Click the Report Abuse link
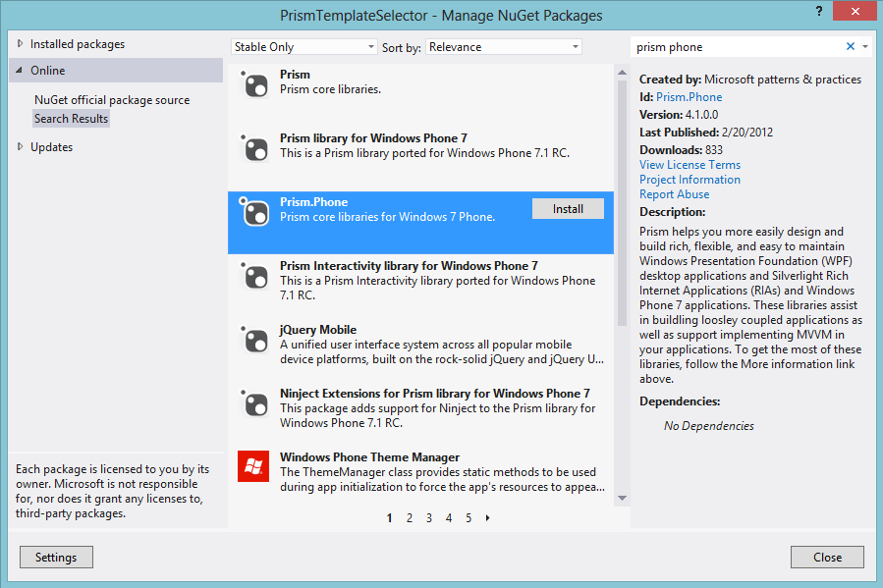This screenshot has height=588, width=883. coord(674,194)
